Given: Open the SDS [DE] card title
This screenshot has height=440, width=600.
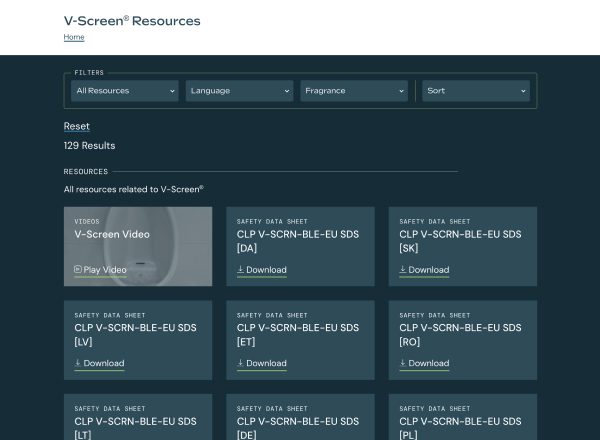Looking at the screenshot, I should 298,428.
